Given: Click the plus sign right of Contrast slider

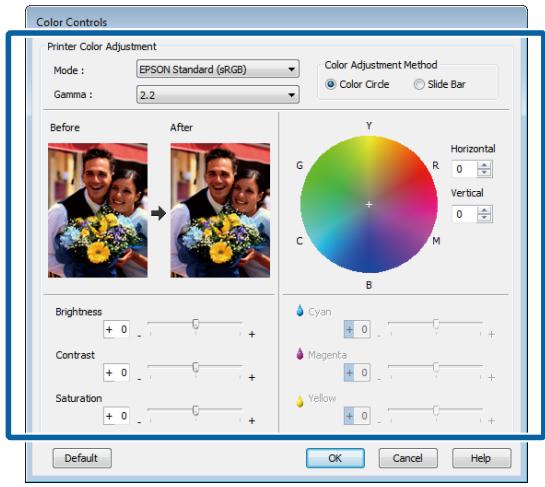Looking at the screenshot, I should (252, 378).
